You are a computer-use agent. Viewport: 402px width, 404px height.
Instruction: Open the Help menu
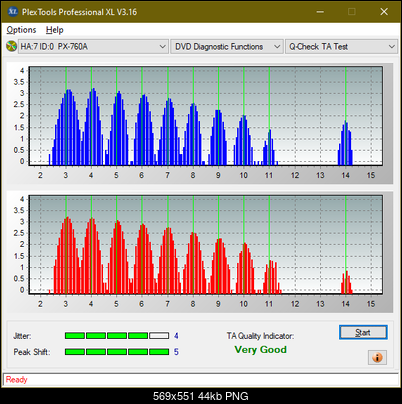(55, 30)
